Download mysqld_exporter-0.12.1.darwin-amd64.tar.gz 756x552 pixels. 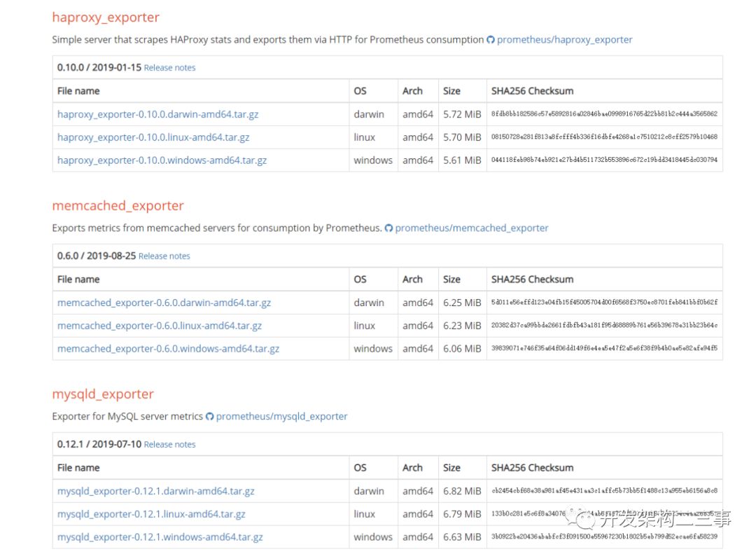point(155,491)
